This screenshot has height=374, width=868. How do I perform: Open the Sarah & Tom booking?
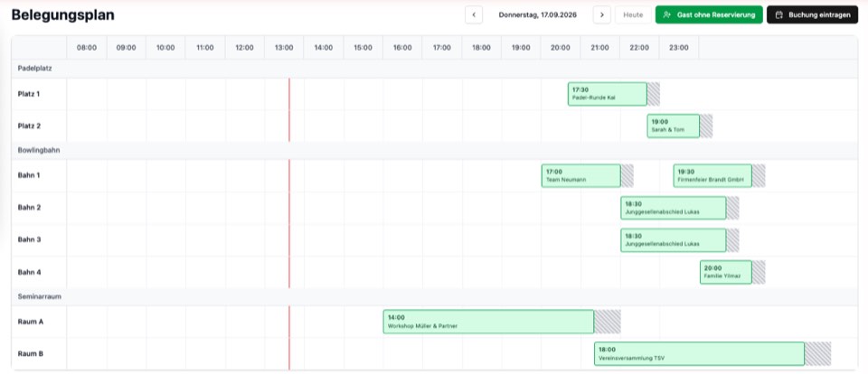673,126
